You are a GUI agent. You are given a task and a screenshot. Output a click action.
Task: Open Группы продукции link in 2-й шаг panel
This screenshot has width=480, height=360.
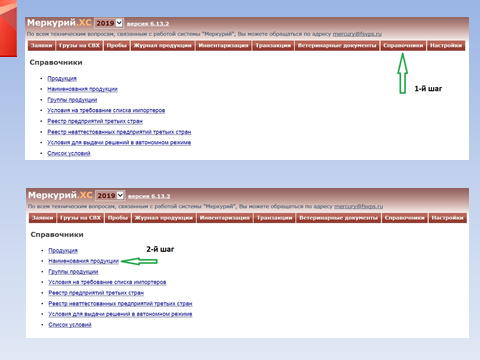(x=73, y=272)
